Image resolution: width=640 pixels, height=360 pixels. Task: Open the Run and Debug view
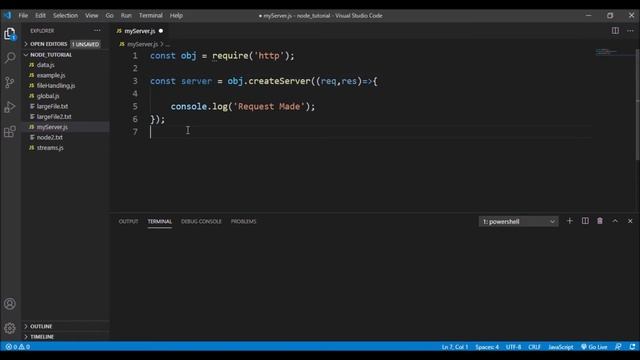click(x=10, y=107)
